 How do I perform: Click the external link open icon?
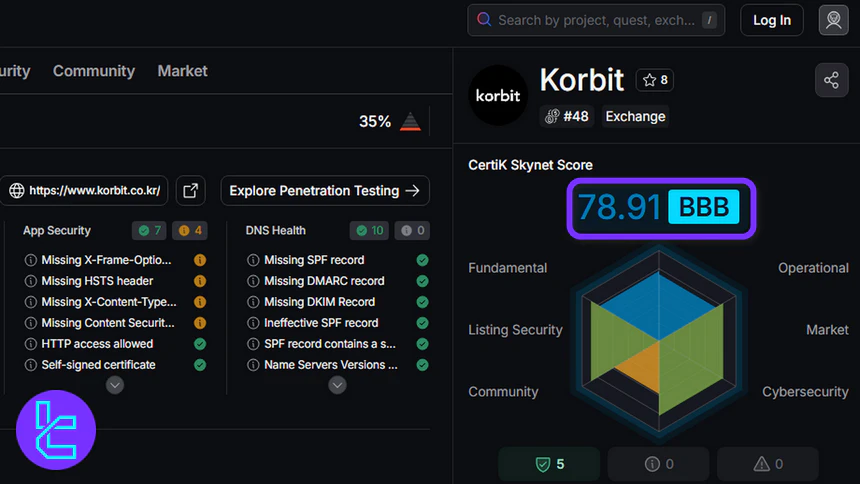coord(190,190)
